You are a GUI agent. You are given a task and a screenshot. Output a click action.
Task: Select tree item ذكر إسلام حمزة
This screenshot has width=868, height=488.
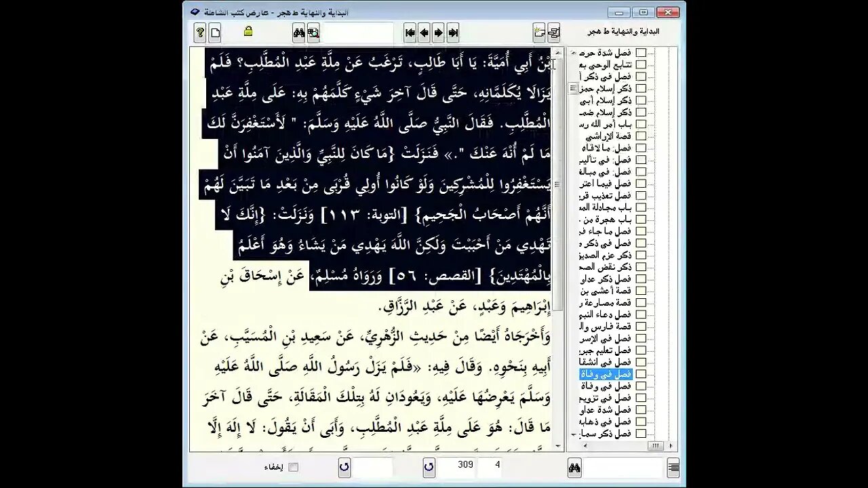pos(606,88)
